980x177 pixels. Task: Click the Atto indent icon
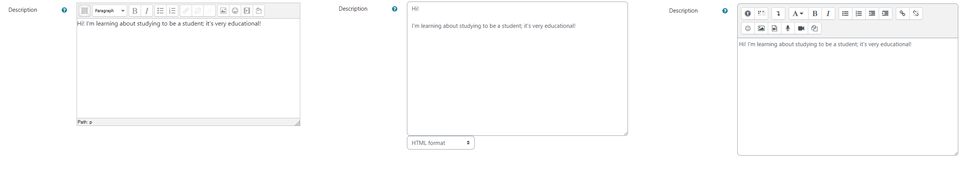[885, 13]
